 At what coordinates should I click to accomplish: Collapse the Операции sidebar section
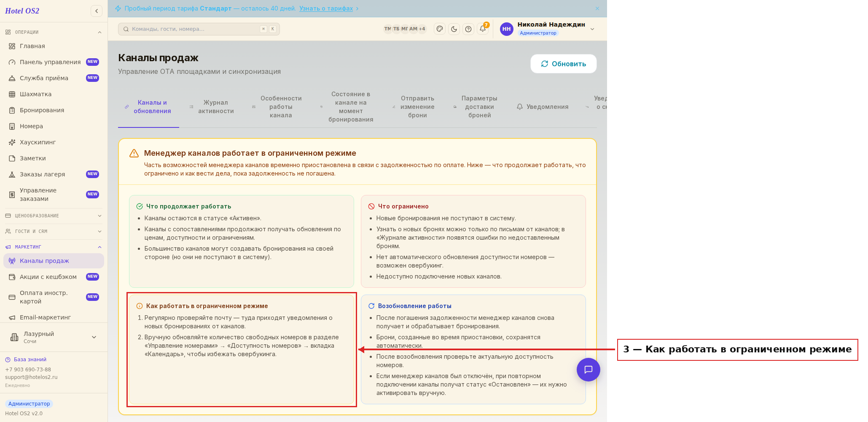54,32
